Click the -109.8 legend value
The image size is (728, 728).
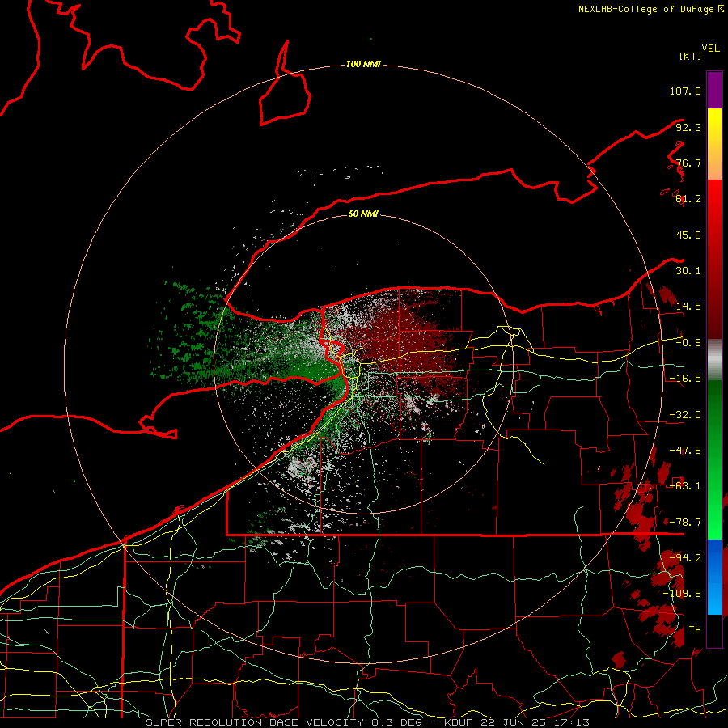pos(682,594)
